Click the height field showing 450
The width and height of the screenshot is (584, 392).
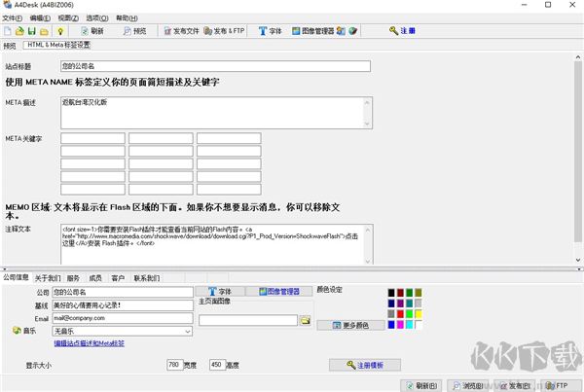tap(217, 365)
